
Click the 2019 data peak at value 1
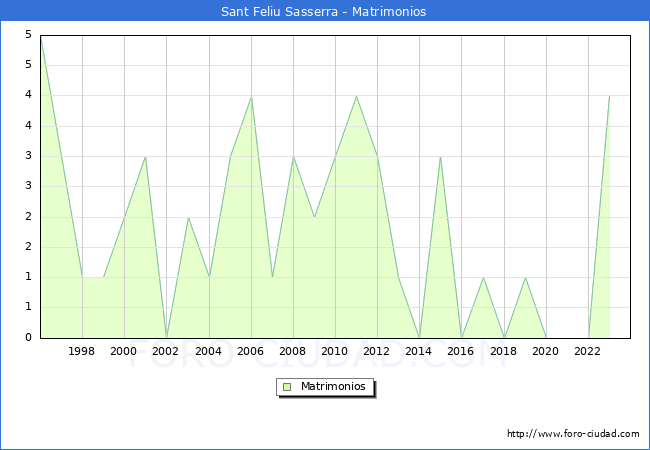[526, 278]
